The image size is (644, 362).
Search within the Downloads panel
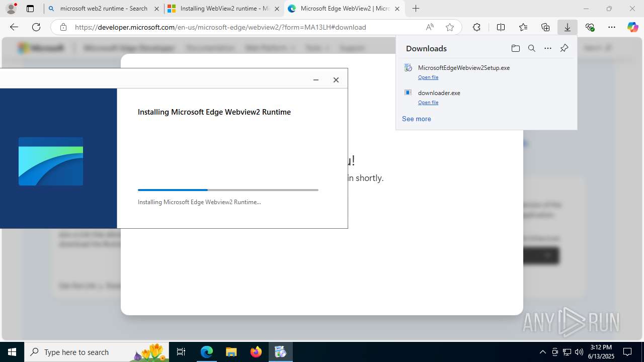tap(531, 48)
